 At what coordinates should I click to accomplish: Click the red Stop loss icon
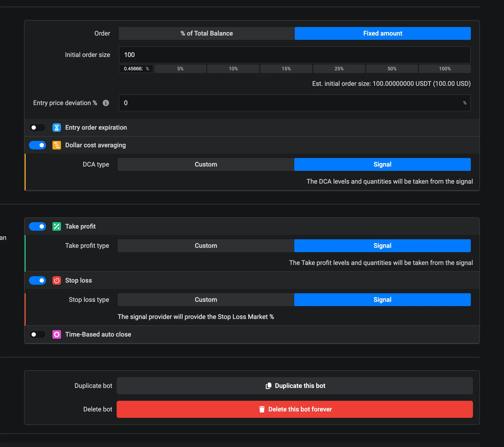click(x=57, y=280)
